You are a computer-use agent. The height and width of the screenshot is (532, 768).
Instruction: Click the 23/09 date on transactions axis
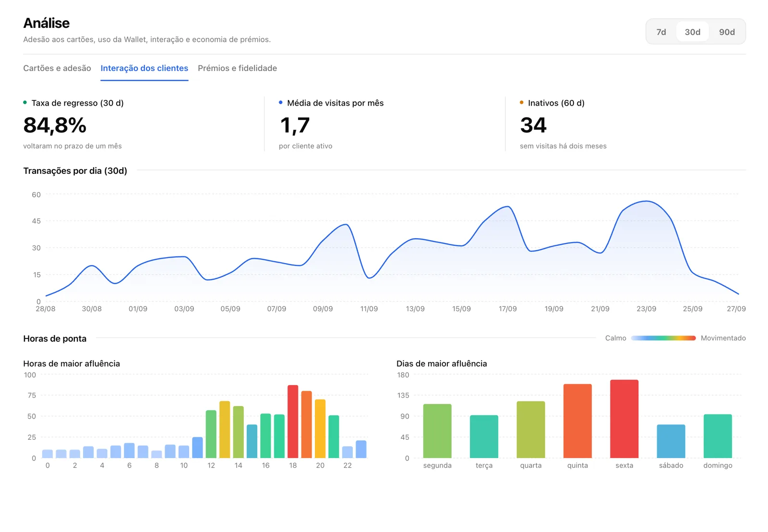(646, 309)
